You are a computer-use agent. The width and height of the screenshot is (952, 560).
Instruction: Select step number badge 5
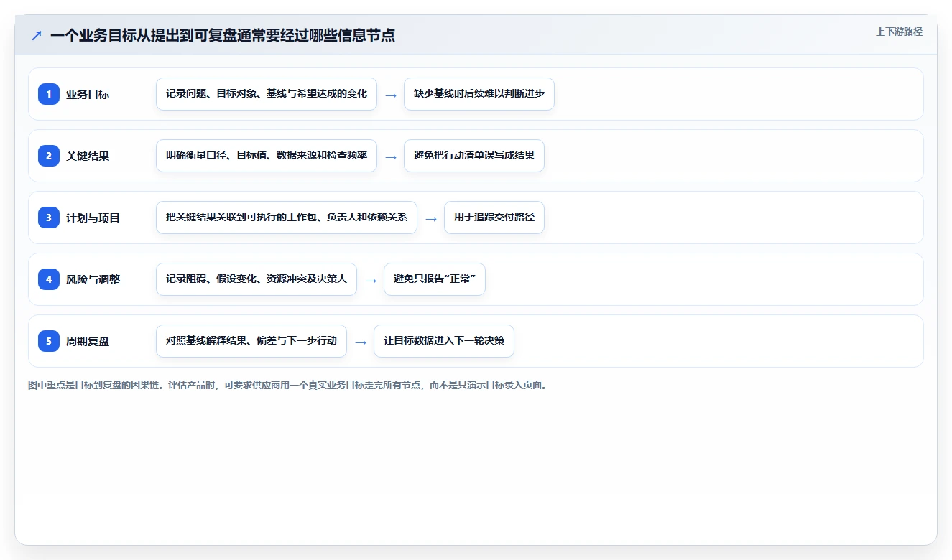click(x=49, y=341)
